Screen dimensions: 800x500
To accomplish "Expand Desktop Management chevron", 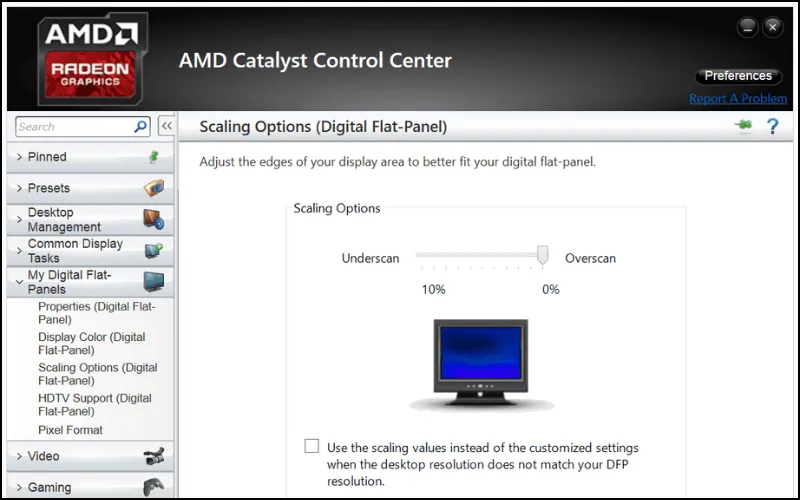I will pyautogui.click(x=19, y=219).
